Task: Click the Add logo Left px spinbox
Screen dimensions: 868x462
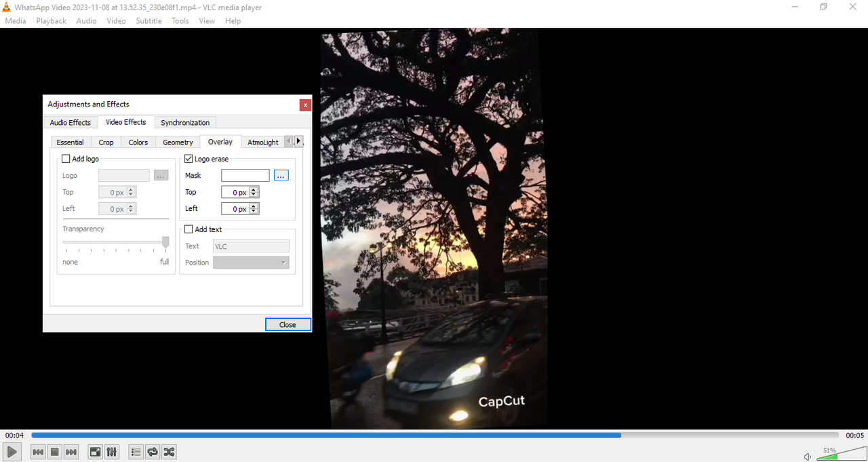Action: click(117, 209)
